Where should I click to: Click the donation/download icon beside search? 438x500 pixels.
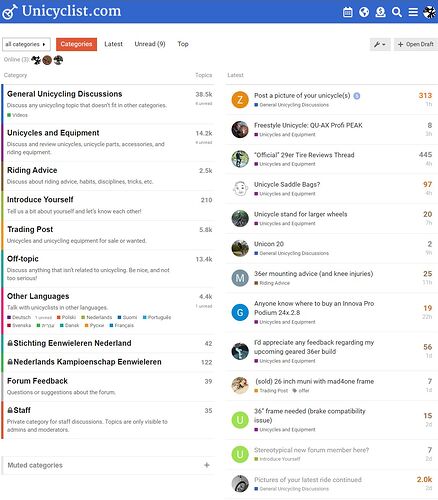tap(380, 12)
